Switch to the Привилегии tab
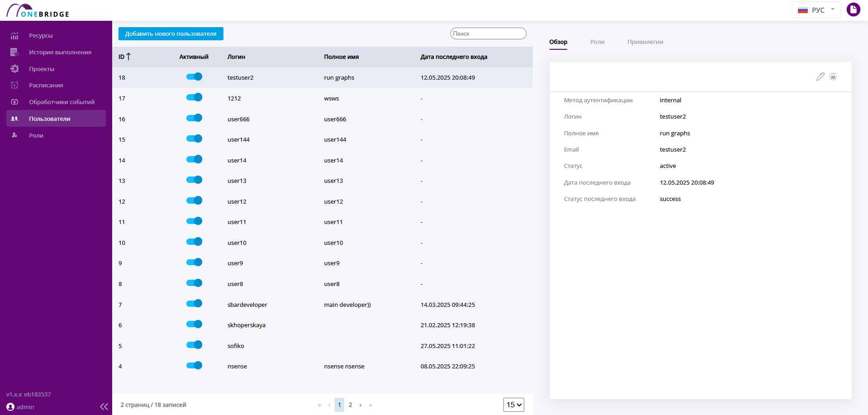This screenshot has height=415, width=868. (x=645, y=42)
